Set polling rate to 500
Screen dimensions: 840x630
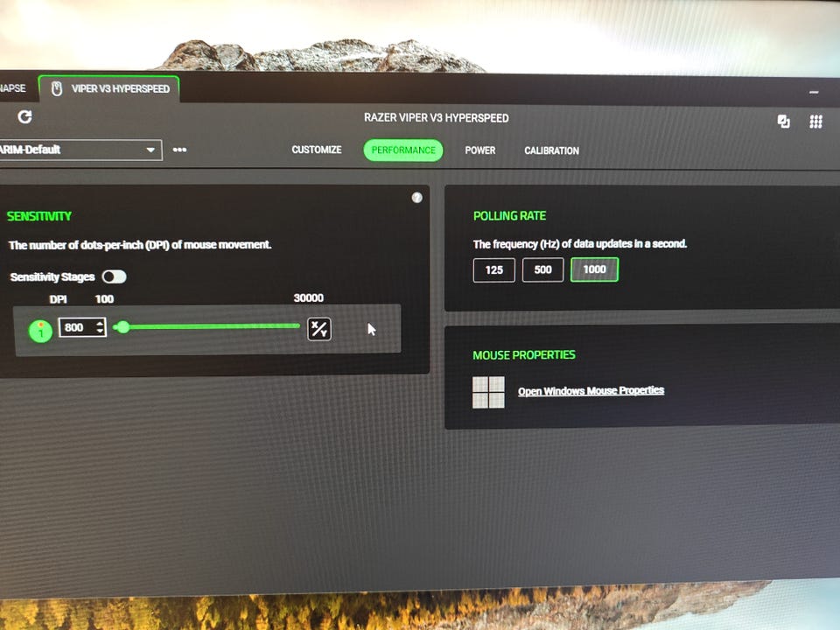click(x=542, y=269)
